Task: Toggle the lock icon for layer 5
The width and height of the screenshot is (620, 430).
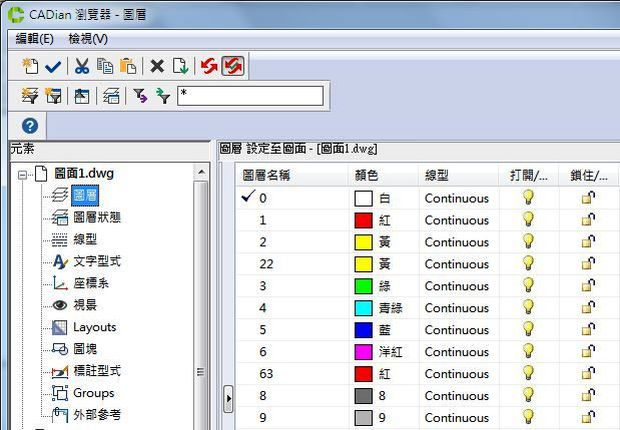Action: click(588, 329)
